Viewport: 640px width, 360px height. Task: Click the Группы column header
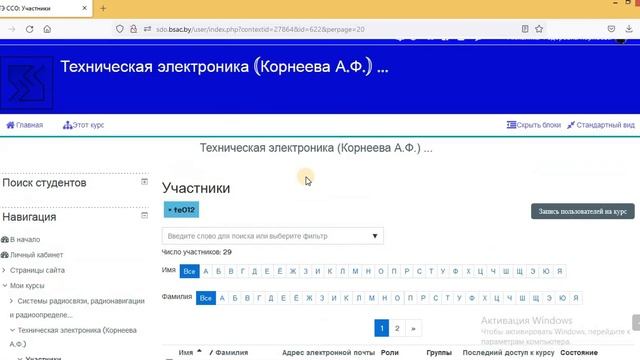tap(439, 353)
